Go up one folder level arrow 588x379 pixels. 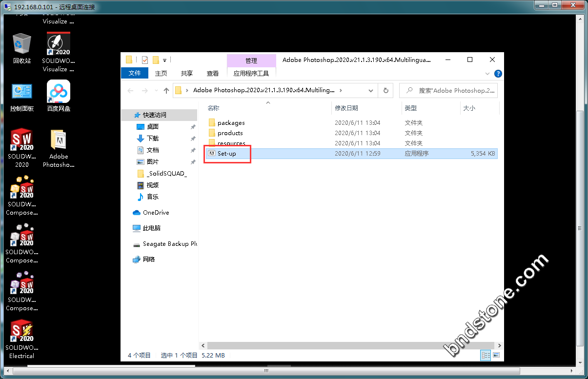tap(166, 90)
